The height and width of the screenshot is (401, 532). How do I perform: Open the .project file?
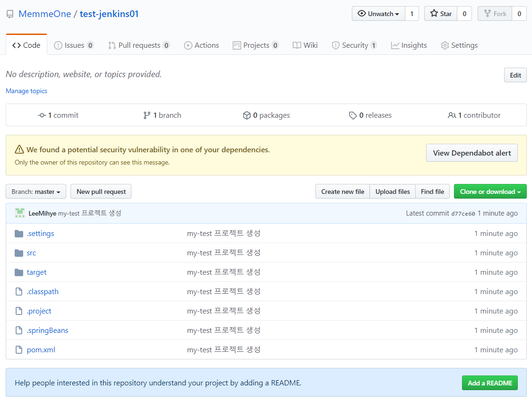tap(39, 311)
